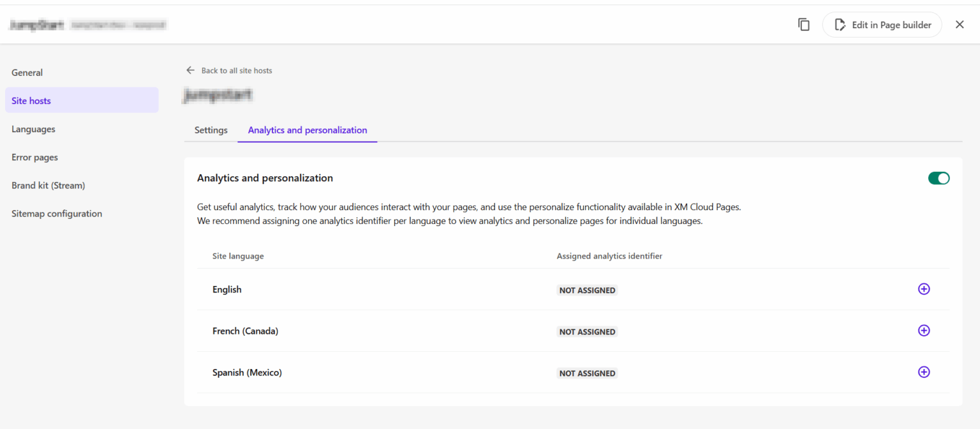Open the Languages section

[x=33, y=128]
